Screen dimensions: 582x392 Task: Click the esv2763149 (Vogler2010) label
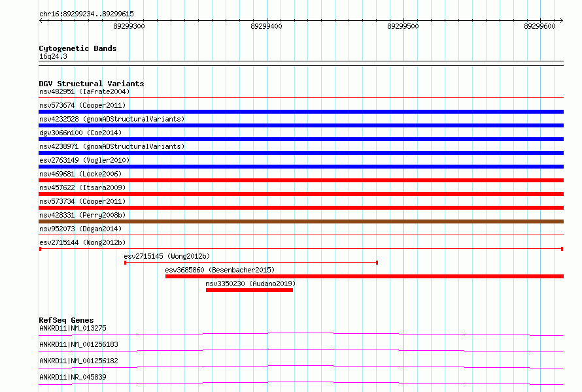click(84, 160)
